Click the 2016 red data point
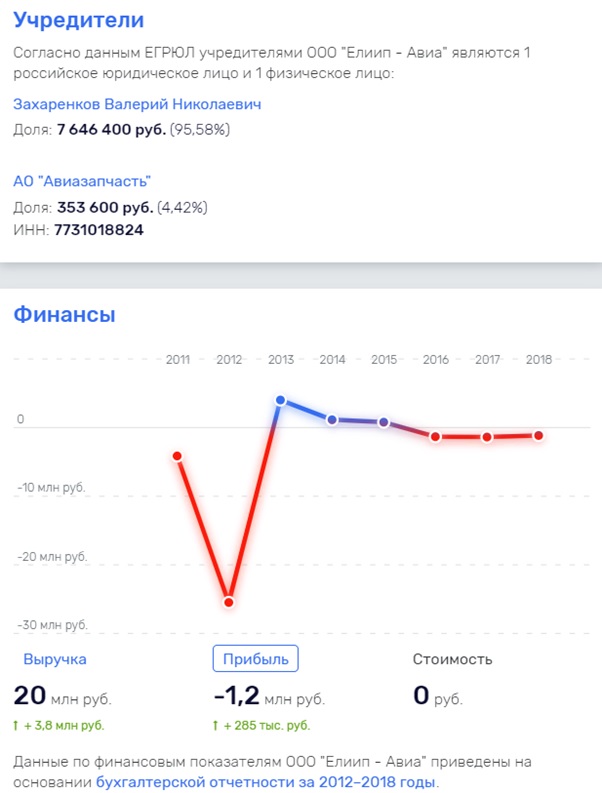Screen dimensions: 602x793 pyautogui.click(x=436, y=436)
